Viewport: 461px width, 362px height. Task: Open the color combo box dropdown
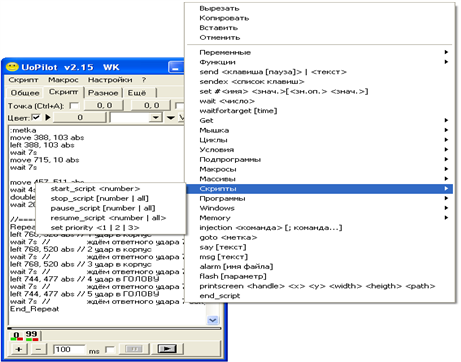click(x=155, y=118)
